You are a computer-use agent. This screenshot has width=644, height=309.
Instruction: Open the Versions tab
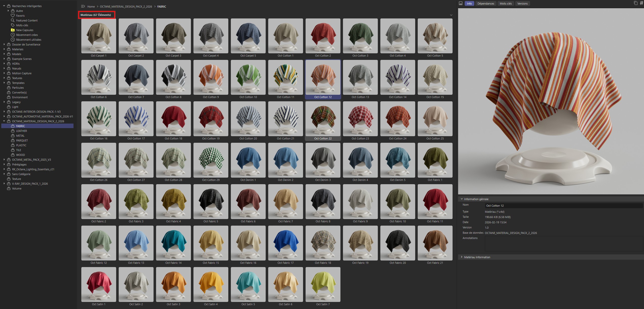pyautogui.click(x=523, y=3)
